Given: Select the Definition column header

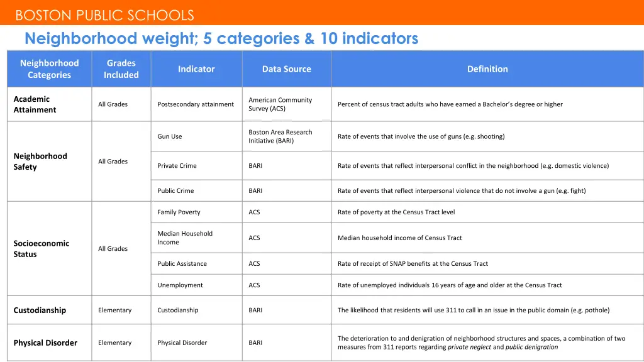Looking at the screenshot, I should 487,69.
